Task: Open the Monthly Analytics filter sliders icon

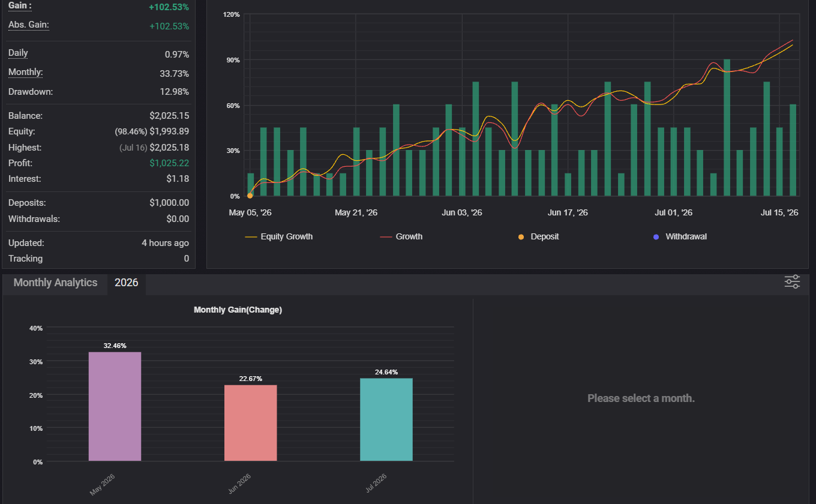Action: [792, 282]
